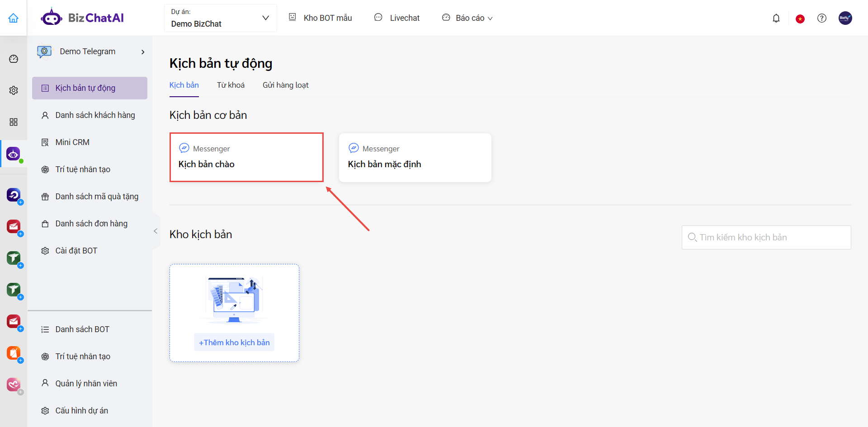This screenshot has height=427, width=868.
Task: Open the help question mark icon
Action: tap(822, 18)
